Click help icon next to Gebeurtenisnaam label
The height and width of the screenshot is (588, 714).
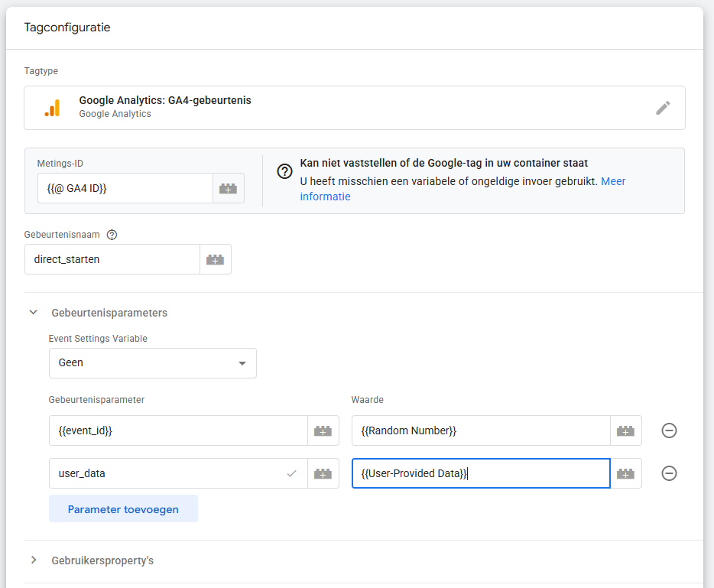click(x=112, y=235)
